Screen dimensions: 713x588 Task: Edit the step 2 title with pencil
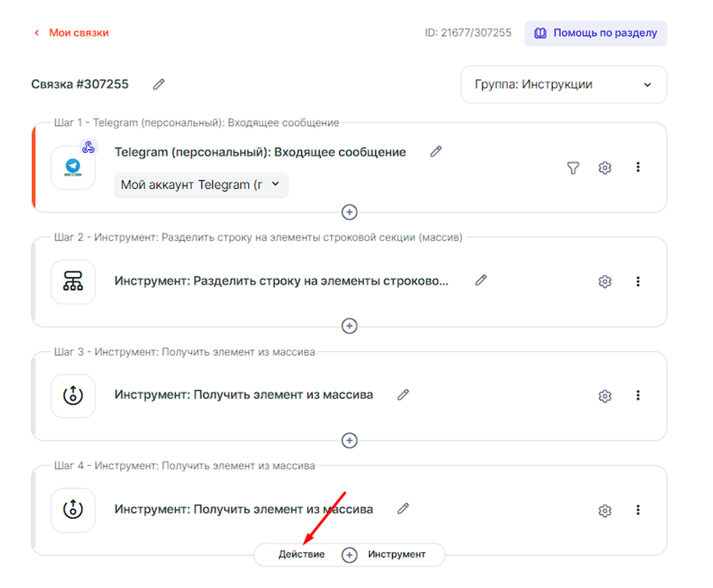(480, 280)
